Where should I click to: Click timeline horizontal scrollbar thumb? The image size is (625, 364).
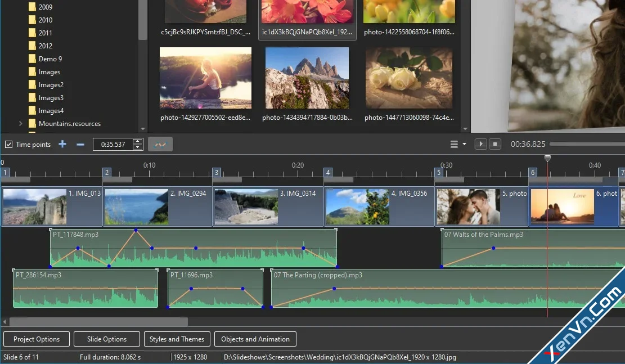(98, 321)
